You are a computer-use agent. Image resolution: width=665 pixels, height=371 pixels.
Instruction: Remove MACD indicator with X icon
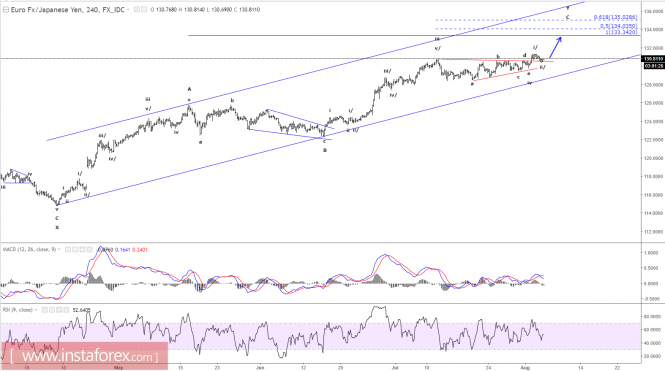(89, 249)
